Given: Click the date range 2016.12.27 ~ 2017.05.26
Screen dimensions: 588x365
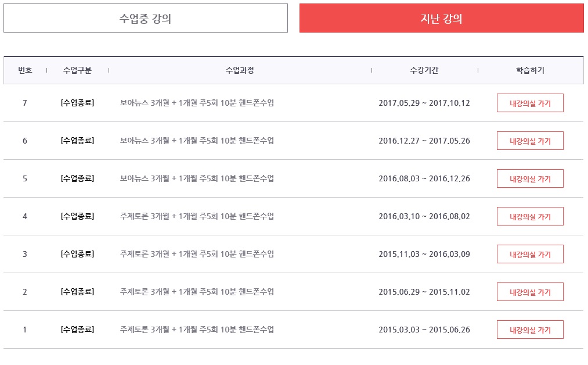Looking at the screenshot, I should click(424, 141).
